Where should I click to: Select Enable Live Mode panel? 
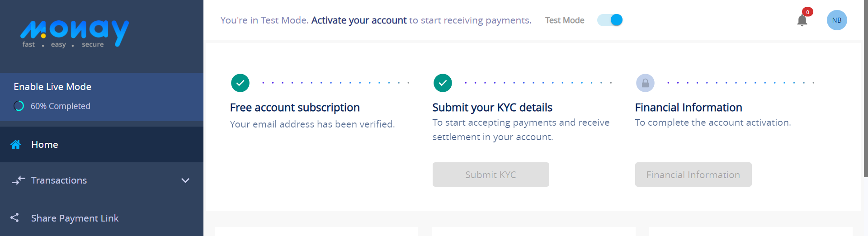point(102,97)
